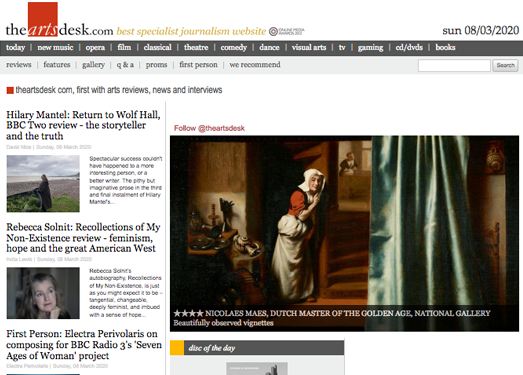
Task: Click the Online Media Awards badge icon
Action: [x=287, y=31]
